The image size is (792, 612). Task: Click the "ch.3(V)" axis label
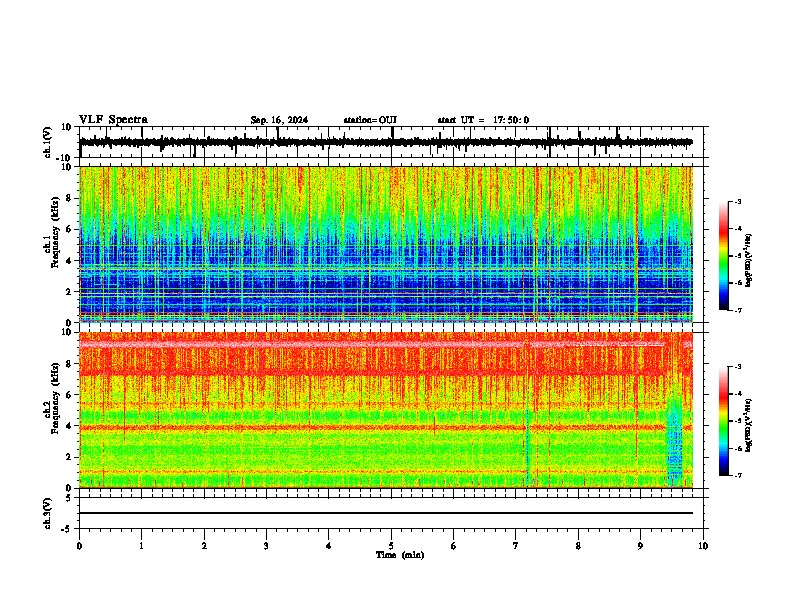48,514
